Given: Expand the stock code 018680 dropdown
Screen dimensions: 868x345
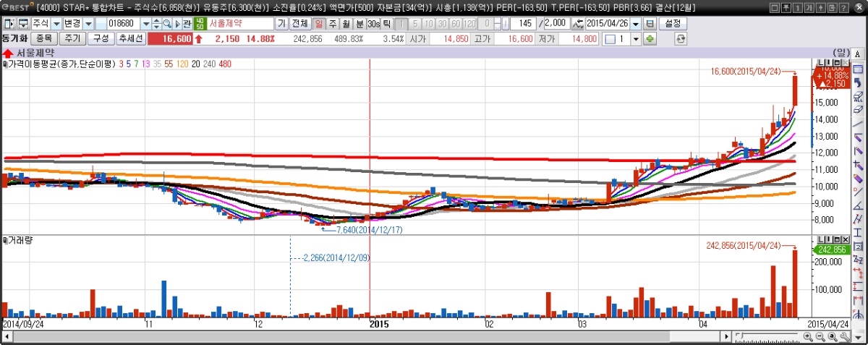Looking at the screenshot, I should tap(146, 23).
